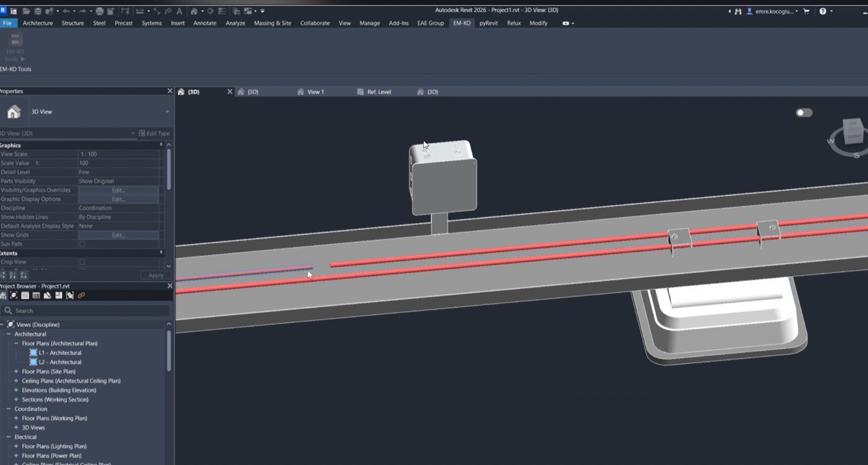Click the sort ascending A-Z icon in Properties
The height and width of the screenshot is (465, 868).
pos(13,275)
